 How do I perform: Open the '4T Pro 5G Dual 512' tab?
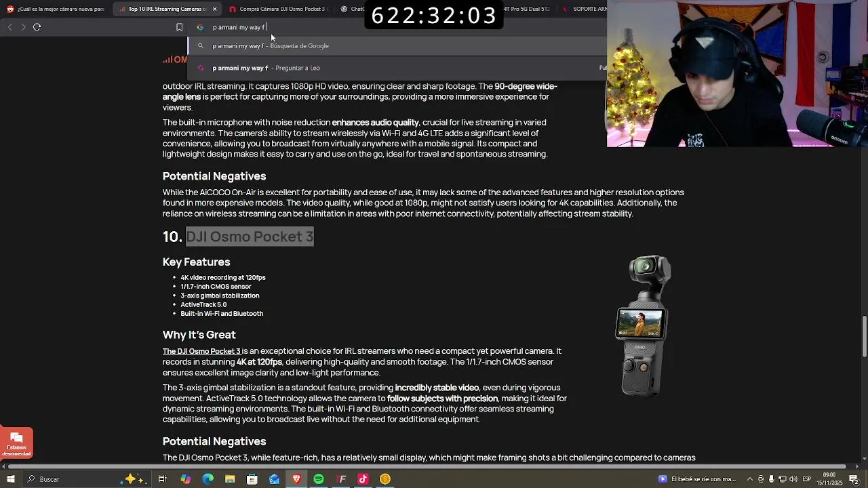pyautogui.click(x=528, y=9)
